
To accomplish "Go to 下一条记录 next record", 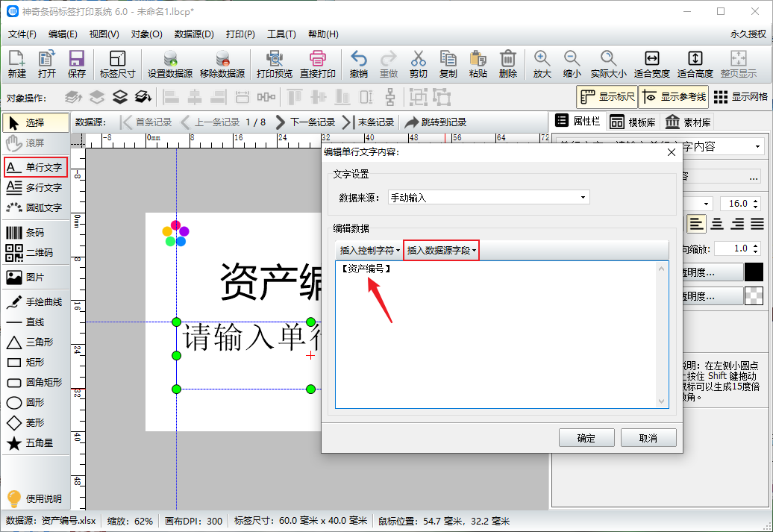I will (305, 122).
